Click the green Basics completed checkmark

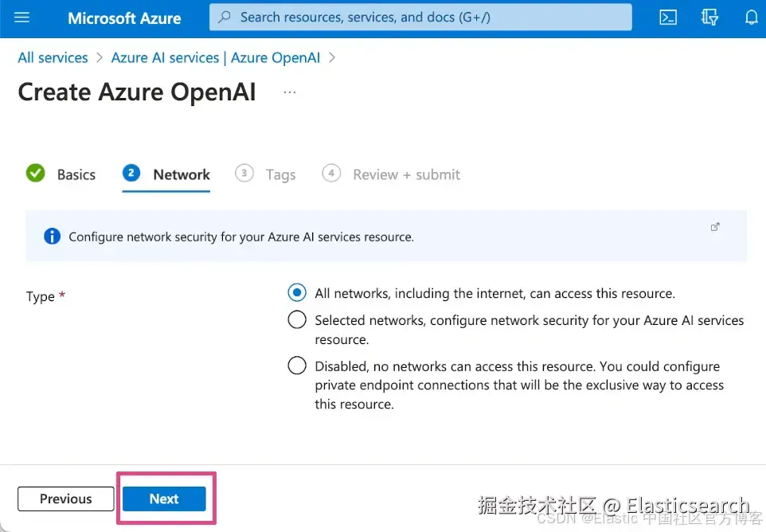tap(35, 174)
